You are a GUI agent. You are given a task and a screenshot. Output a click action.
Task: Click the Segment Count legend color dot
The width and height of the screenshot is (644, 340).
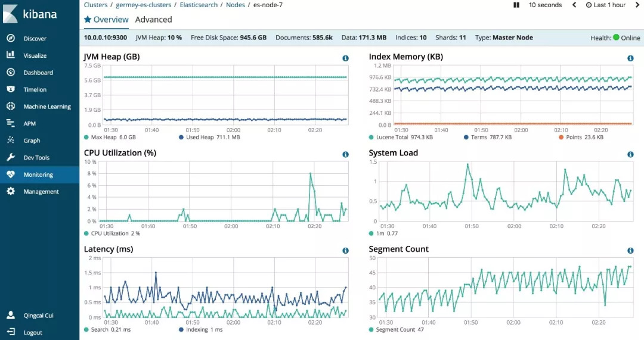click(x=371, y=329)
